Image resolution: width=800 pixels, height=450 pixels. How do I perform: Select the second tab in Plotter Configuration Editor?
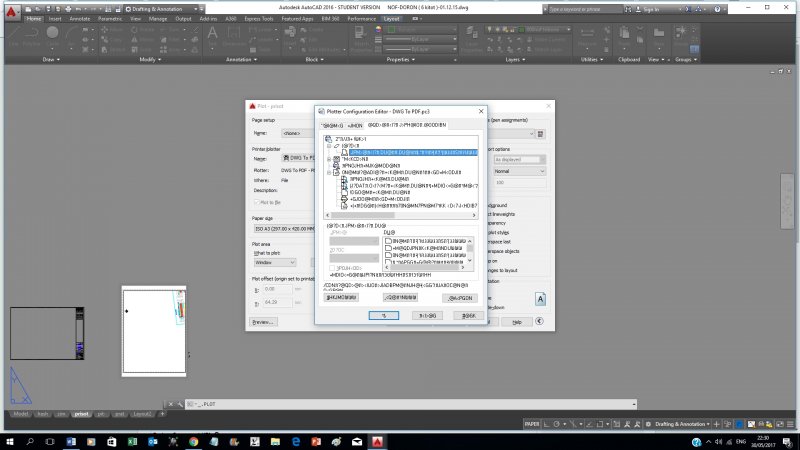pos(355,126)
